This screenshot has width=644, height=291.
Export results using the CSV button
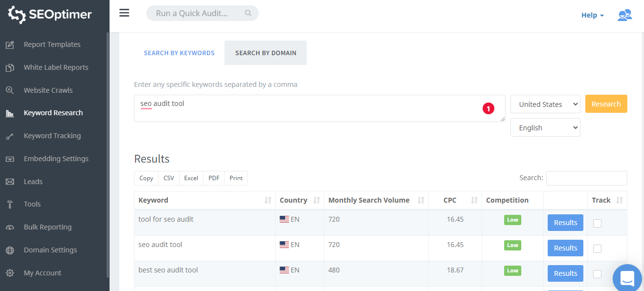pyautogui.click(x=169, y=178)
